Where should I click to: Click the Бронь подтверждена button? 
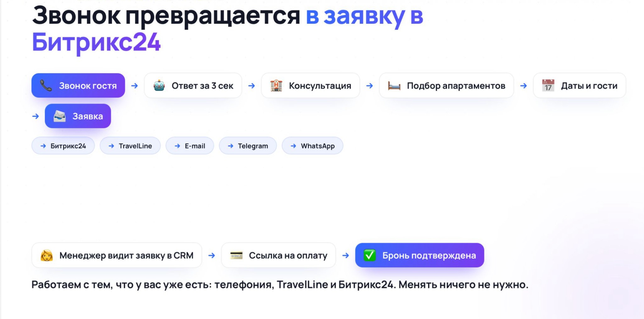pos(420,255)
